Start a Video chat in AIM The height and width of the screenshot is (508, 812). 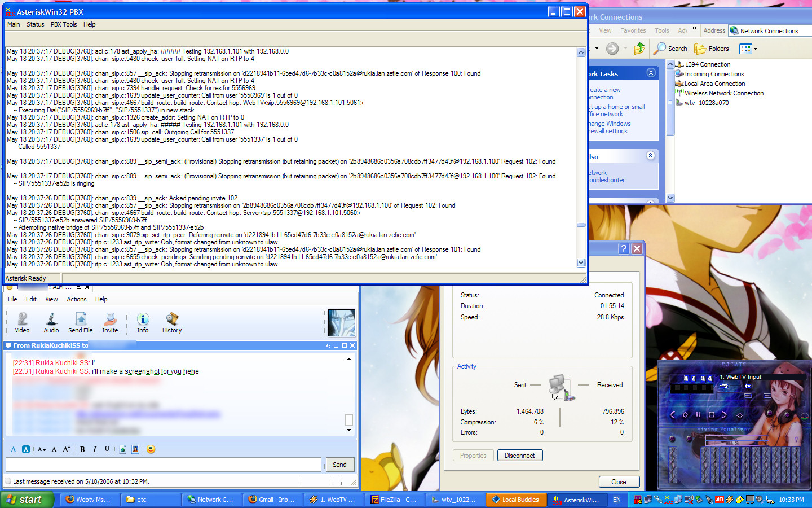click(22, 323)
